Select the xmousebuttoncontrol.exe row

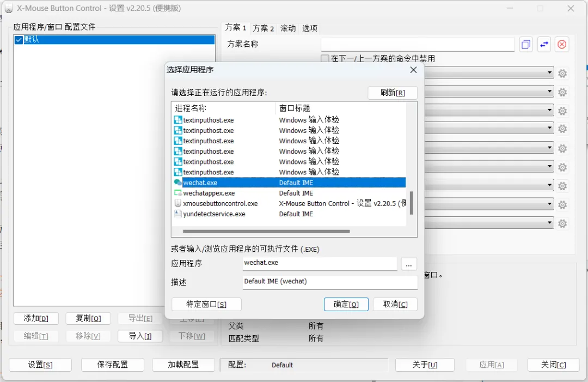[290, 203]
